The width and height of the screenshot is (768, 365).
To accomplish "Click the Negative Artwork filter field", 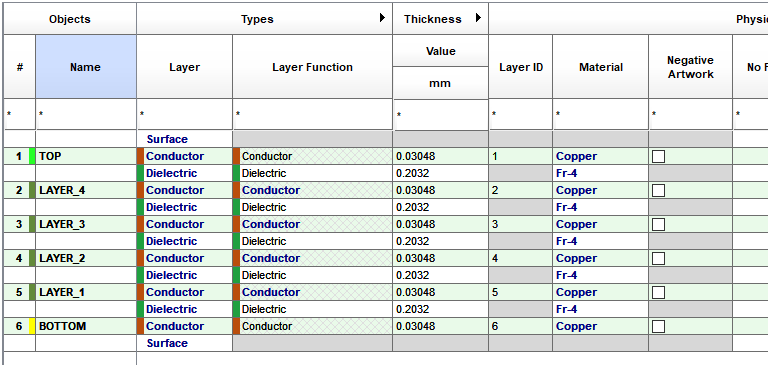I will point(691,115).
